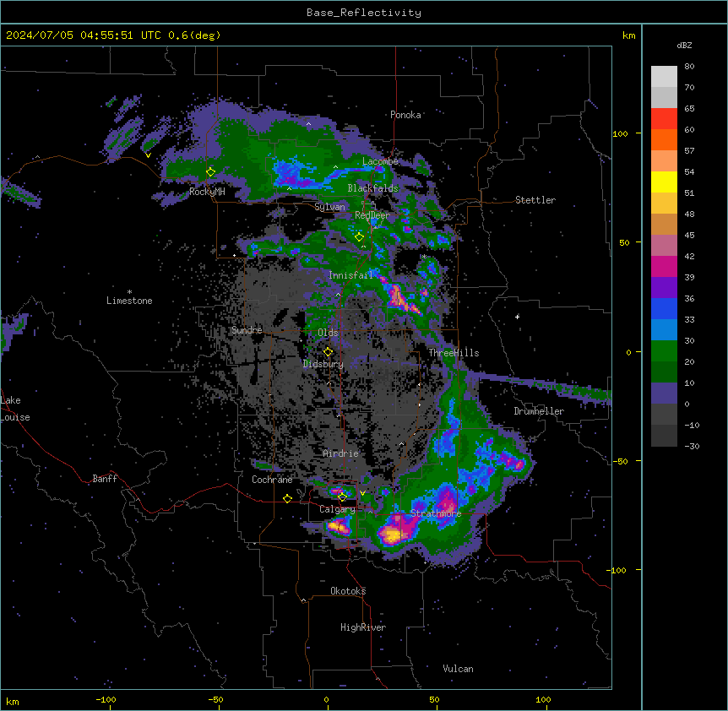
Task: Click the white plus marker east of ThreeHills
Action: [517, 317]
